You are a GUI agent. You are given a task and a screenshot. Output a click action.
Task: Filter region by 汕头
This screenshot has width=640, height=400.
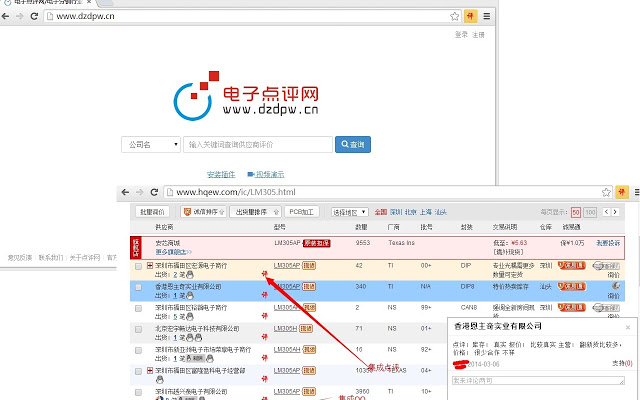441,212
